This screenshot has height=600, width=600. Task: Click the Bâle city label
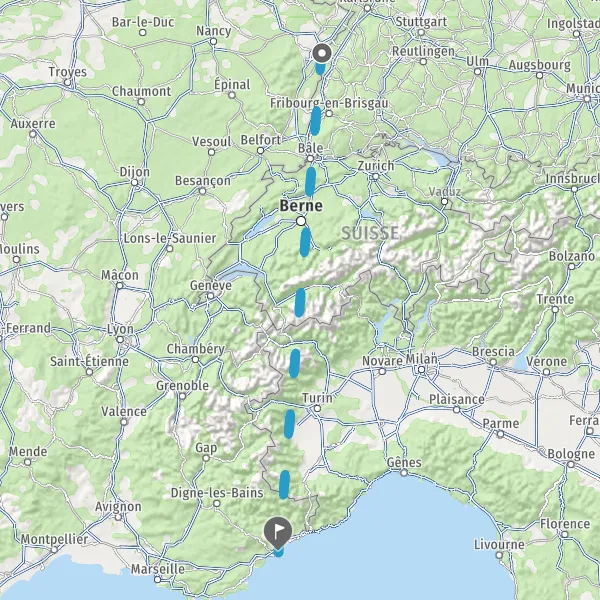pyautogui.click(x=310, y=148)
